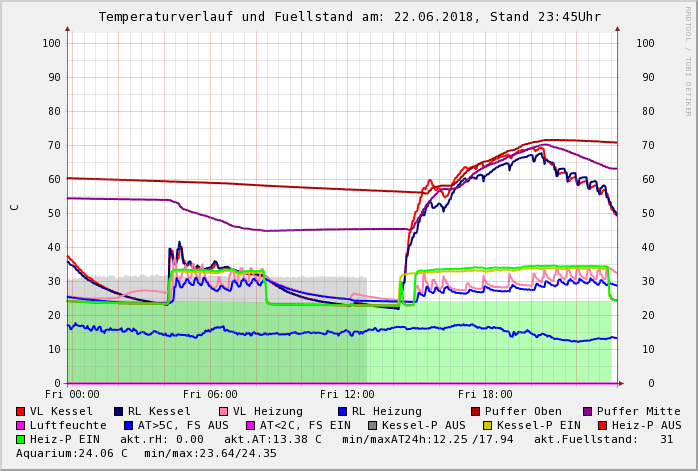Click the Fri 06:00 time axis label
The width and height of the screenshot is (698, 471).
(210, 394)
